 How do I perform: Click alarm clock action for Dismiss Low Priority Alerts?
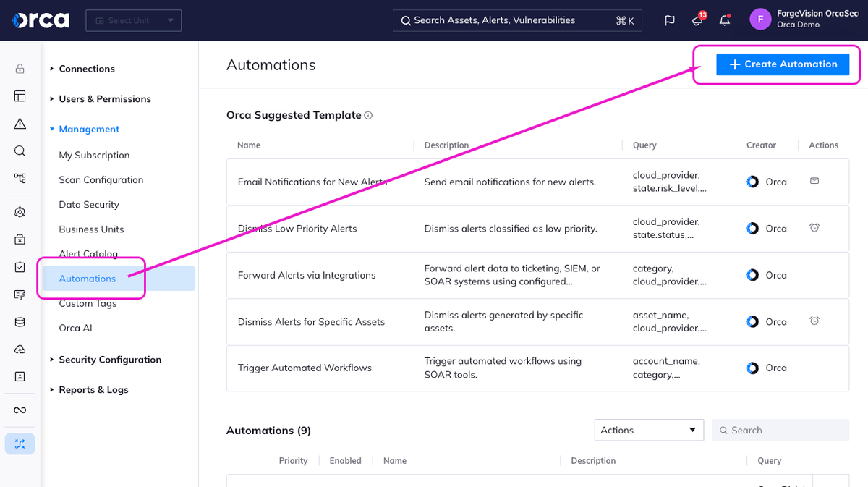pos(814,227)
